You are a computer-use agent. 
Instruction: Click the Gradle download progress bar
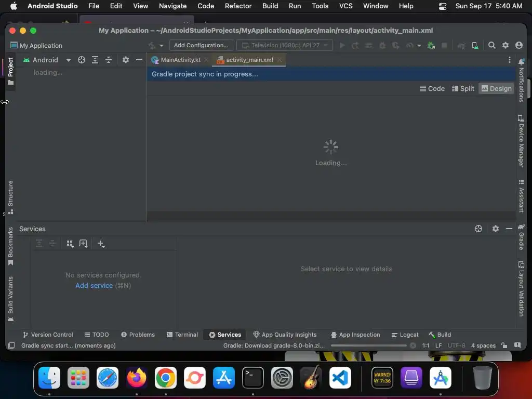(368, 345)
